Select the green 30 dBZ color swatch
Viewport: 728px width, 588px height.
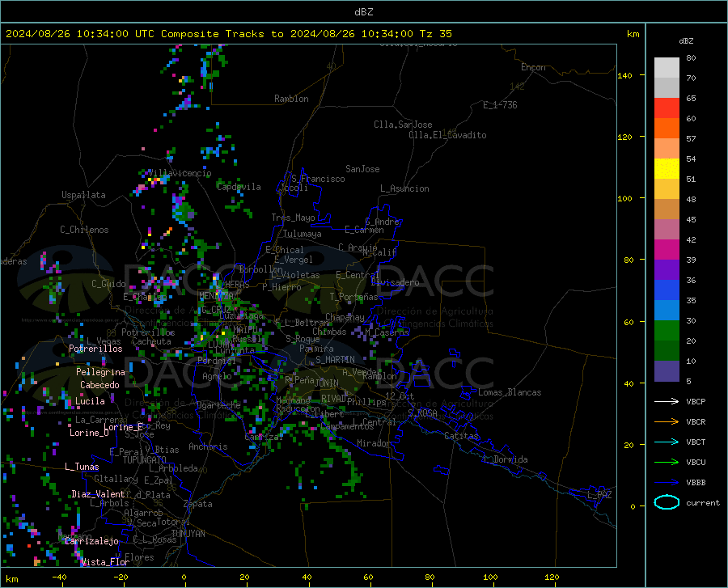tap(667, 331)
